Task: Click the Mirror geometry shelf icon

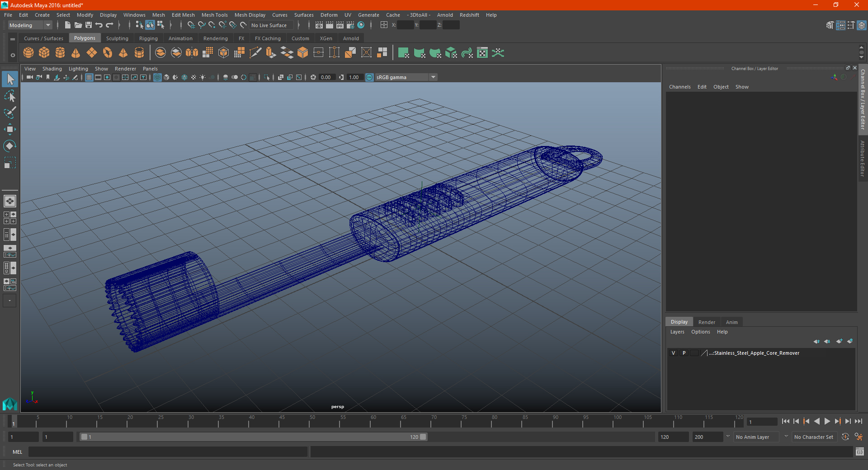Action: [x=192, y=53]
